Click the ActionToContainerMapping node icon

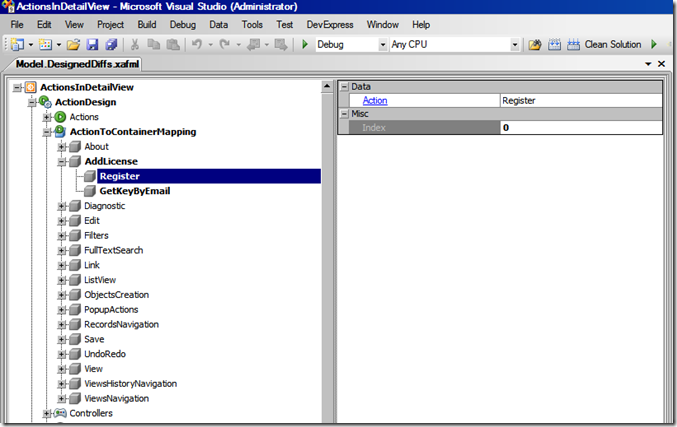(x=60, y=132)
